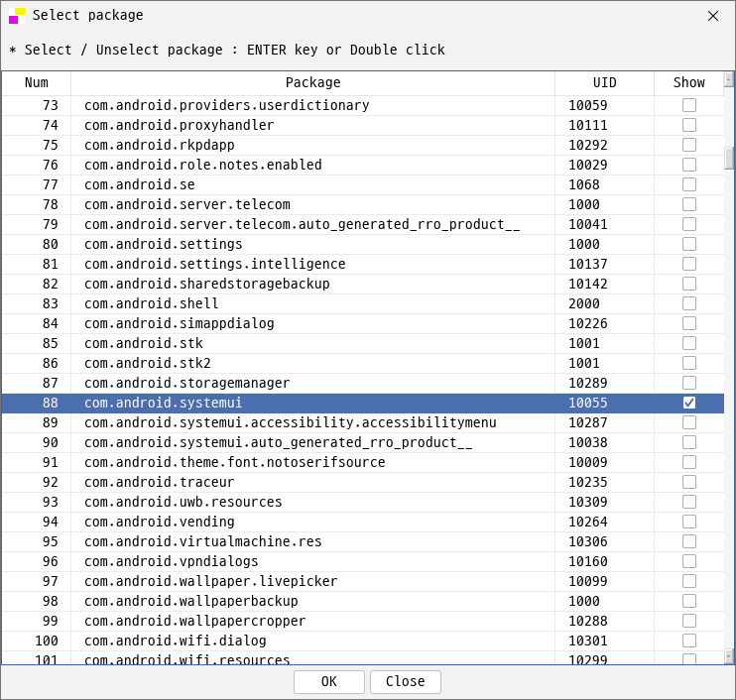Image resolution: width=736 pixels, height=700 pixels.
Task: Click scrollbar up arrow
Action: tap(729, 79)
